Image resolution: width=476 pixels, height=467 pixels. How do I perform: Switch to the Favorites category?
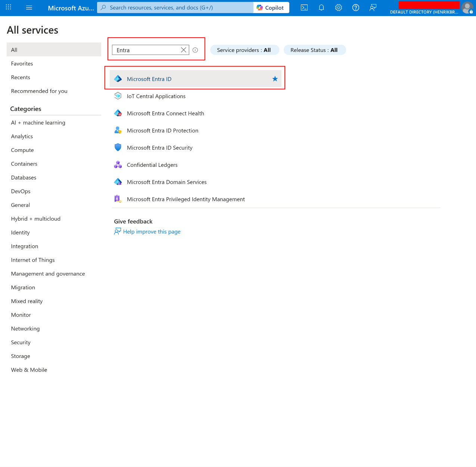pyautogui.click(x=22, y=63)
